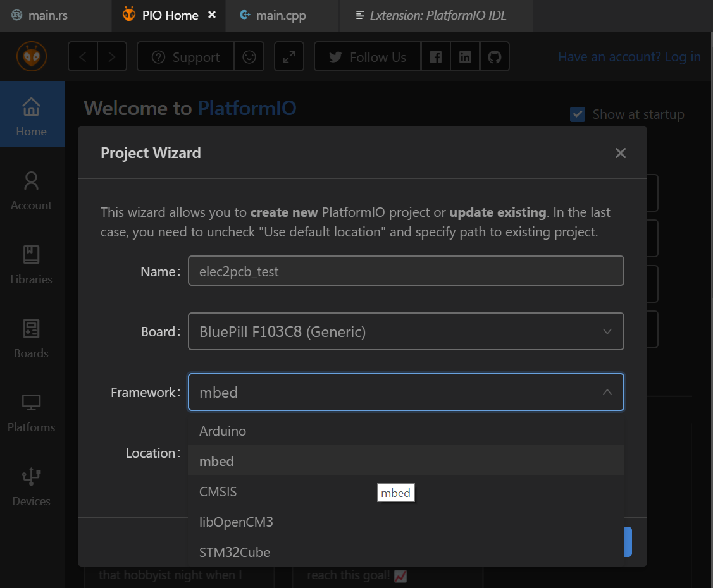This screenshot has width=713, height=588.
Task: Click the PlatformIO alien logo icon
Action: [x=31, y=57]
